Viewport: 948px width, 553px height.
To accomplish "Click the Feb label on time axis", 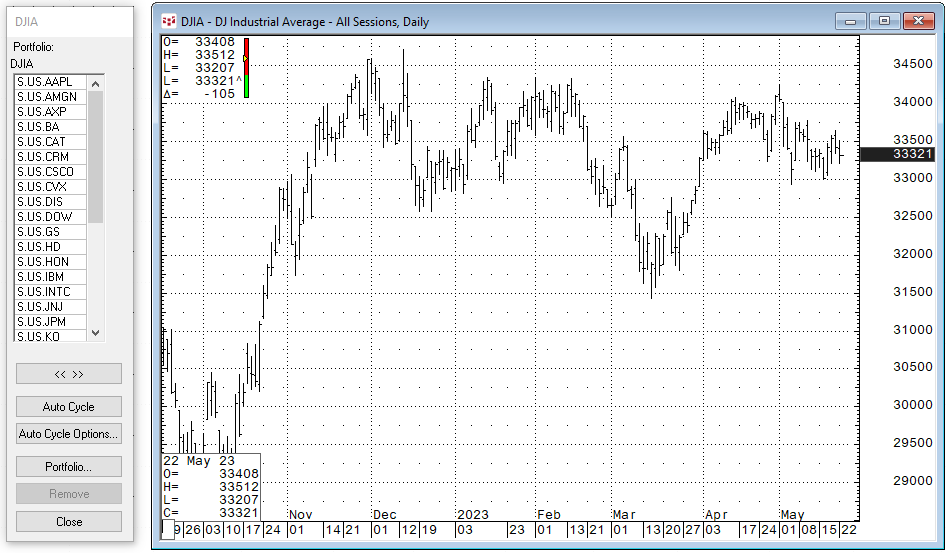I will (x=549, y=515).
